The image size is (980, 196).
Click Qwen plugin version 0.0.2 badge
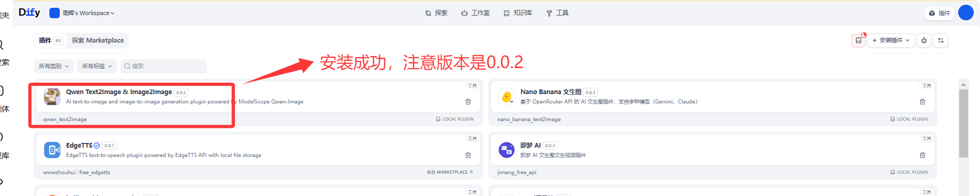tap(181, 93)
